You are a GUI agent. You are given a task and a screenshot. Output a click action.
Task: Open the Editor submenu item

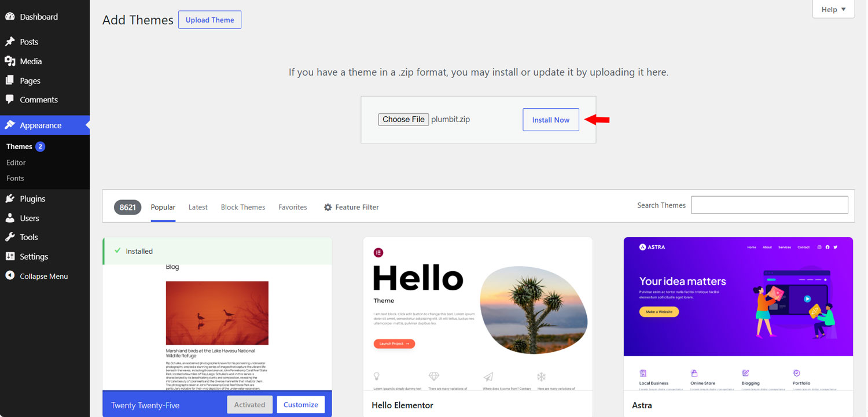(16, 163)
